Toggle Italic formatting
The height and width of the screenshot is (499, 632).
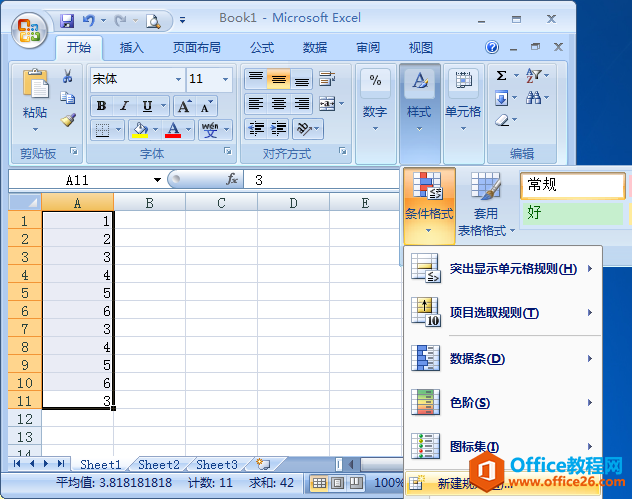[x=125, y=106]
